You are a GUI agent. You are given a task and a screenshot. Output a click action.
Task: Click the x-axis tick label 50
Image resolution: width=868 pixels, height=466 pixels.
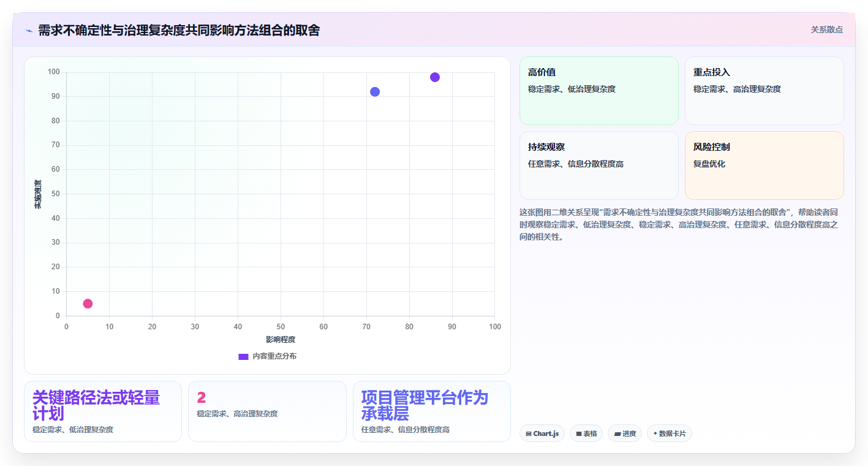click(x=281, y=327)
